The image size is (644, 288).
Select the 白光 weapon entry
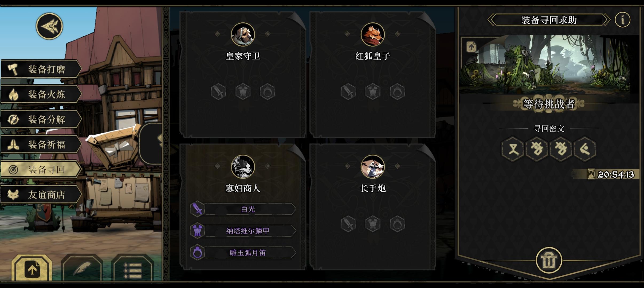click(243, 209)
